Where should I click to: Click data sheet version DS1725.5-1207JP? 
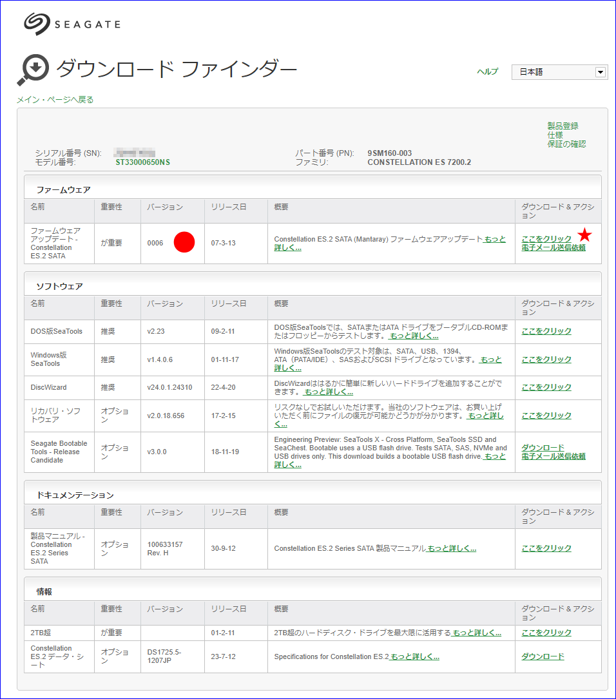pyautogui.click(x=164, y=656)
